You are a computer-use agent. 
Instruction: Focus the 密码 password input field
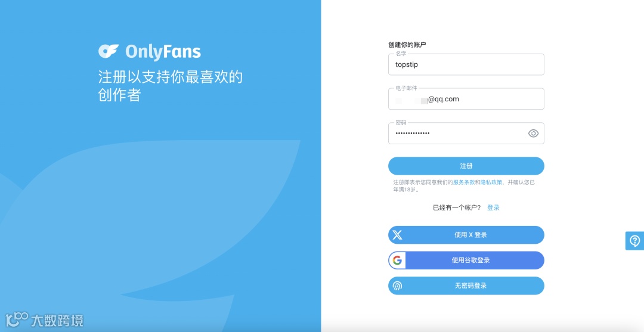click(x=466, y=134)
